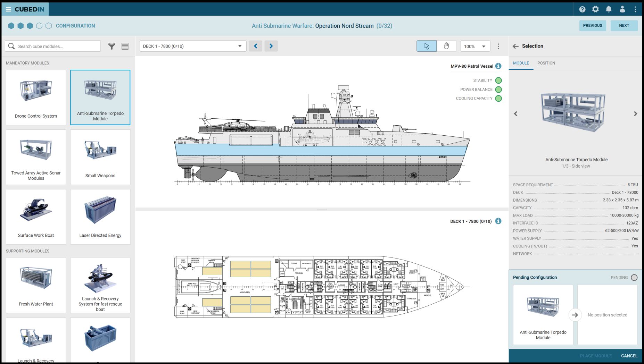Screen dimensions: 644x364
Task: Click the filter funnel icon
Action: [x=112, y=46]
